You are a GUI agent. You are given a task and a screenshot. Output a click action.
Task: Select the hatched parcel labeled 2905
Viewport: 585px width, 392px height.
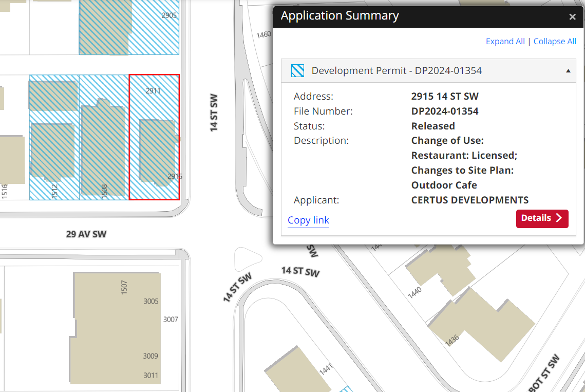pos(153,31)
